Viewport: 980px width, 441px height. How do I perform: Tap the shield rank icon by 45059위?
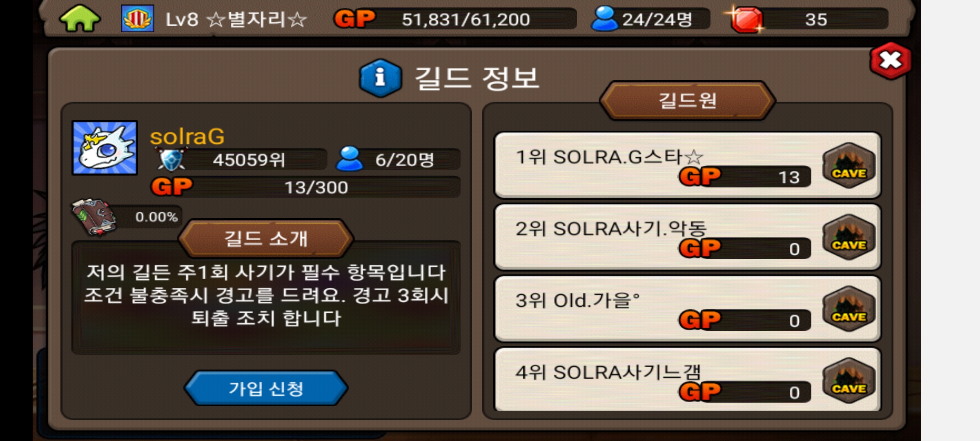coord(171,160)
